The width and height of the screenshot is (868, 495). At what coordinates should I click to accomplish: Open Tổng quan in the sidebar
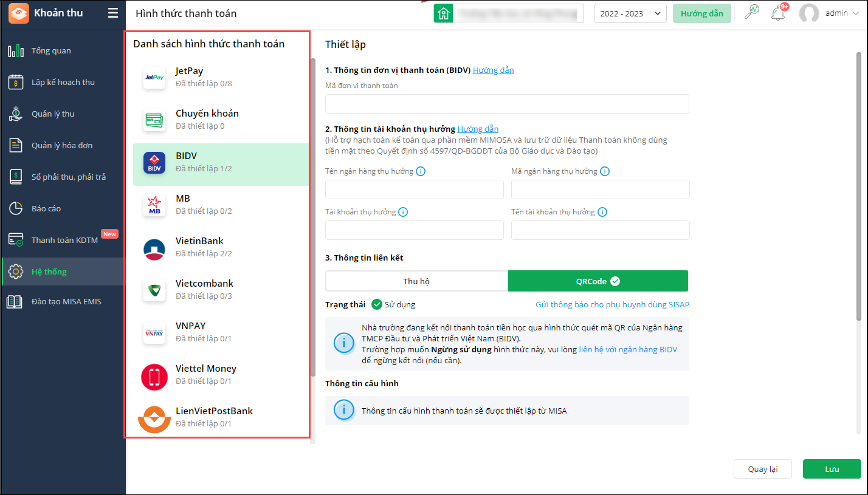click(63, 50)
